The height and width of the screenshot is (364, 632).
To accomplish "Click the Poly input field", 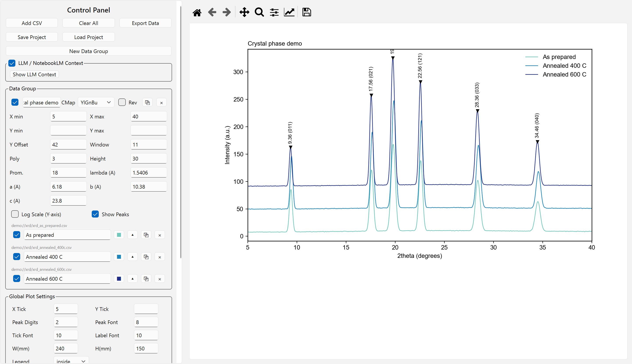I will click(68, 159).
